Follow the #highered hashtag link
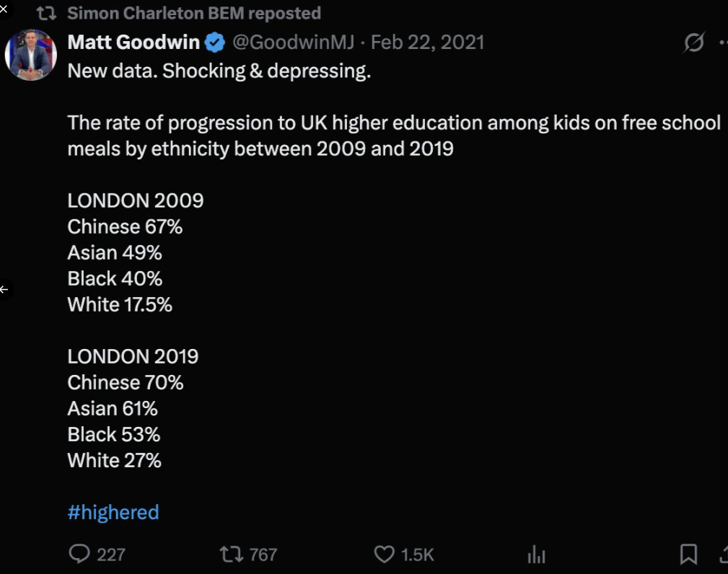The height and width of the screenshot is (574, 728). 113,513
